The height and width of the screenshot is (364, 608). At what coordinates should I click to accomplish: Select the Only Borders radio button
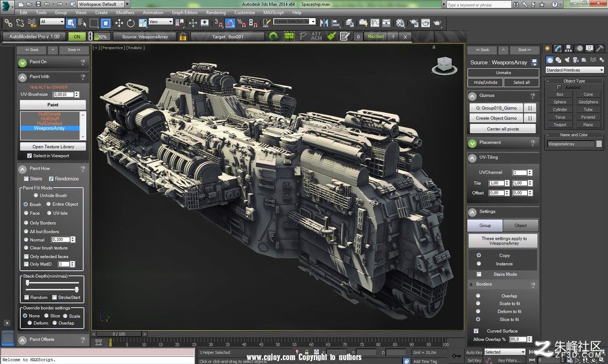[26, 223]
